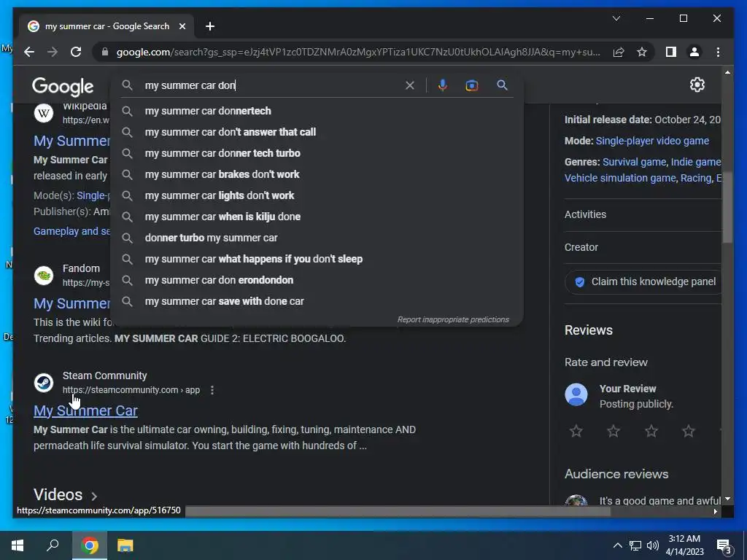This screenshot has width=747, height=560.
Task: Submit search with magnifier button
Action: (x=502, y=85)
